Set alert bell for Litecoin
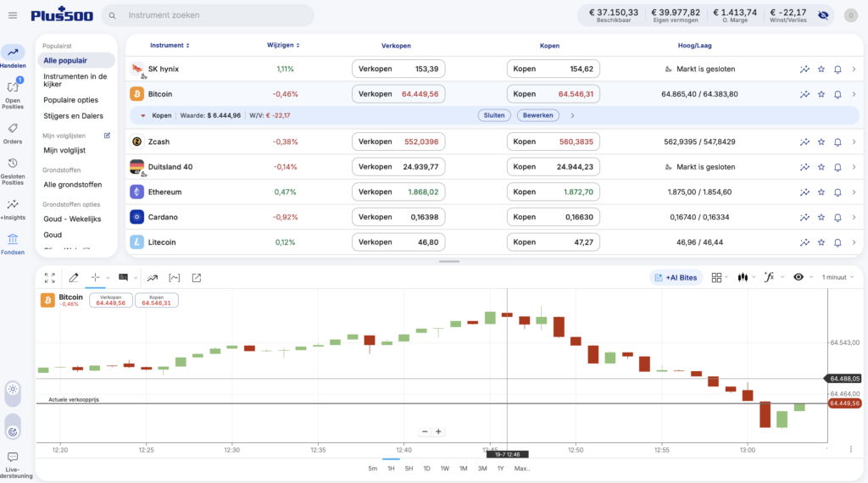This screenshot has width=868, height=483. click(x=837, y=242)
